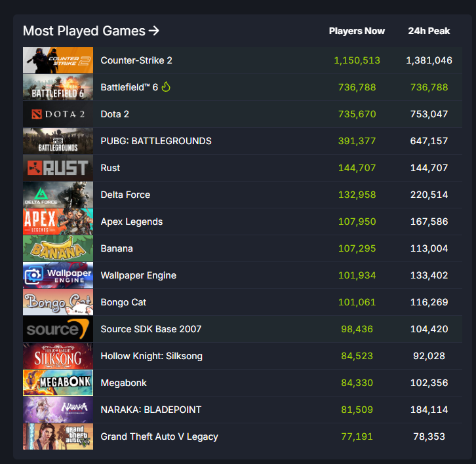Select the Counter-Strike 2 title
The height and width of the screenshot is (464, 476).
click(136, 60)
